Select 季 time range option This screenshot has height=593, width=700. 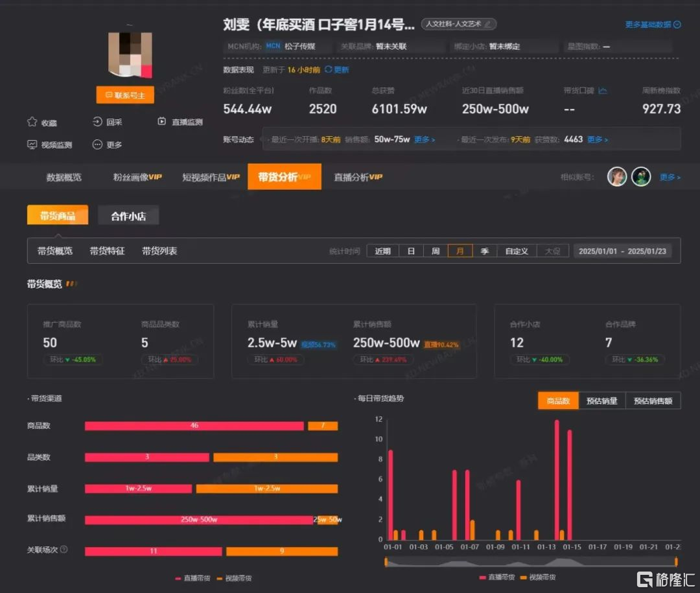485,251
